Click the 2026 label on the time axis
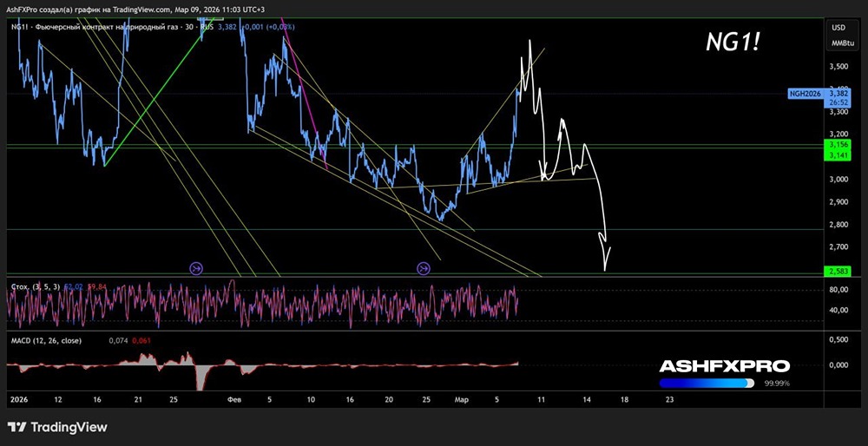 (17, 399)
